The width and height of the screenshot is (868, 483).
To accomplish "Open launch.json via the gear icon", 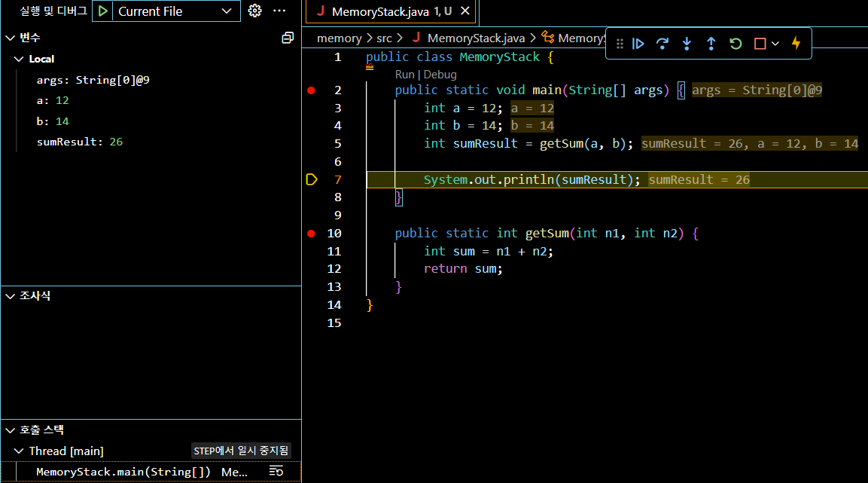I will [x=254, y=11].
